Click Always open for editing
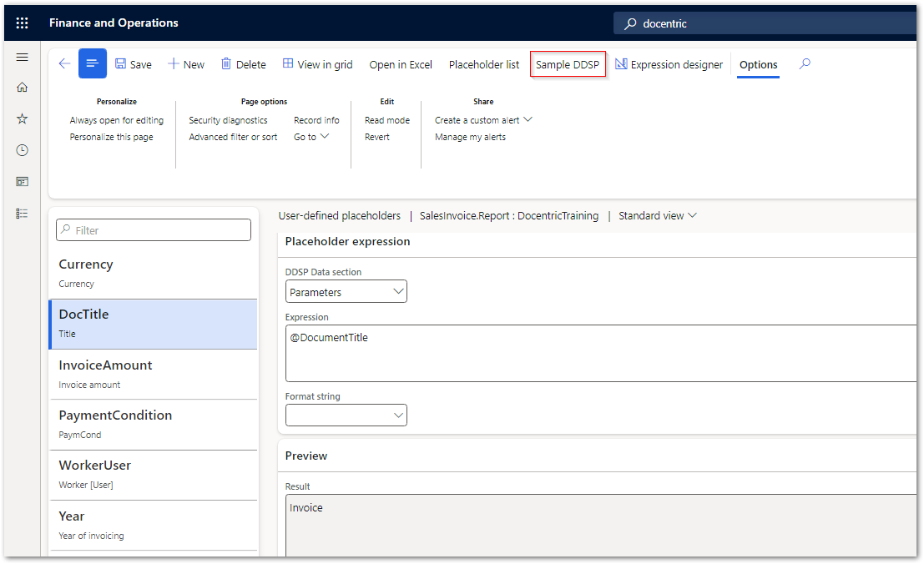Image resolution: width=924 pixels, height=564 pixels. (117, 120)
